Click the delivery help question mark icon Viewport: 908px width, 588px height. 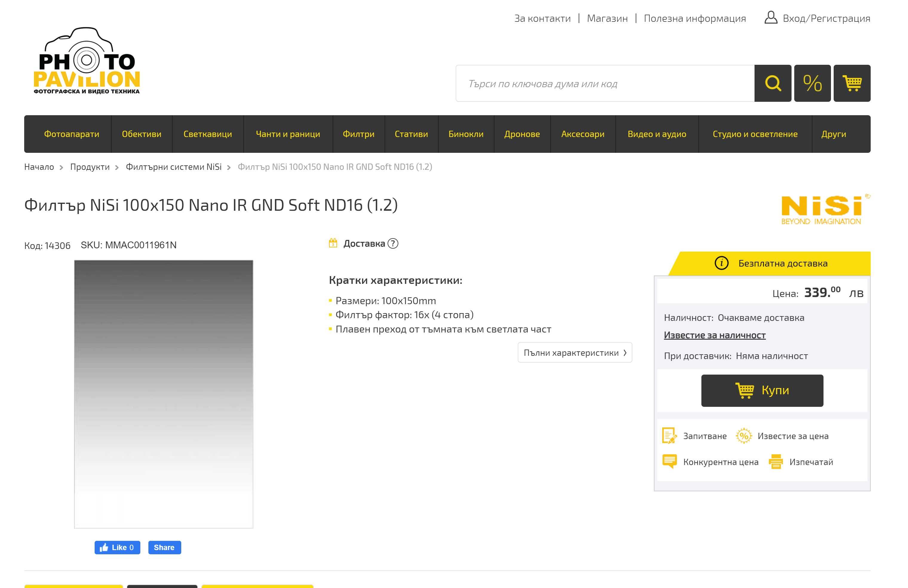pyautogui.click(x=393, y=243)
